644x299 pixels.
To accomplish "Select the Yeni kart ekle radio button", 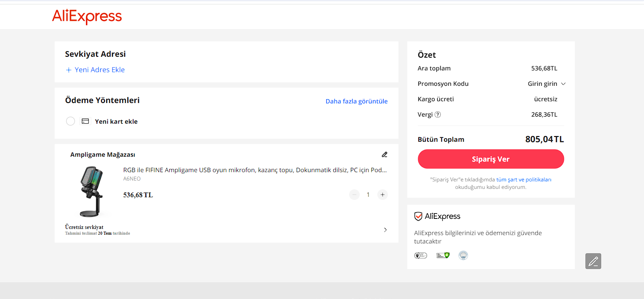I will [x=70, y=121].
